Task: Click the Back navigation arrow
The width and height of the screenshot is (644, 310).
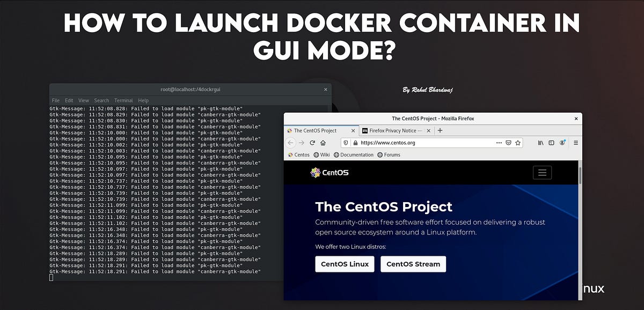Action: [x=291, y=142]
